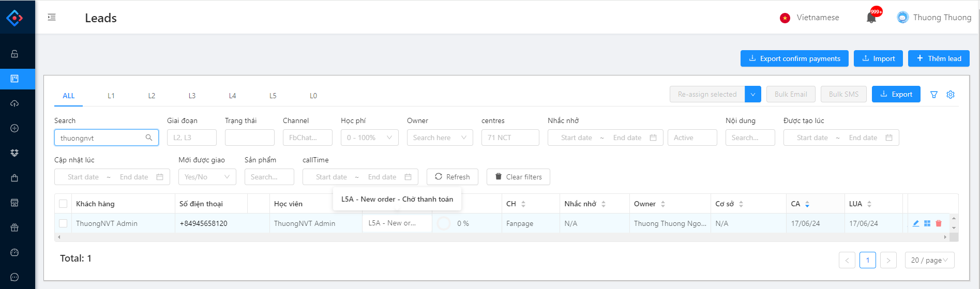The width and height of the screenshot is (980, 289).
Task: Click the edit pencil icon for ThuongNVT Admin
Action: 916,223
